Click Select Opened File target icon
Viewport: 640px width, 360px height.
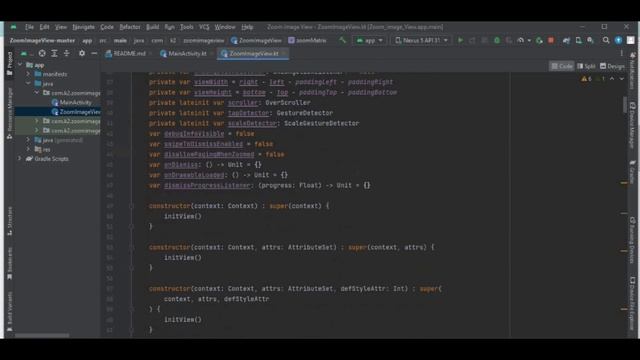pos(42,53)
